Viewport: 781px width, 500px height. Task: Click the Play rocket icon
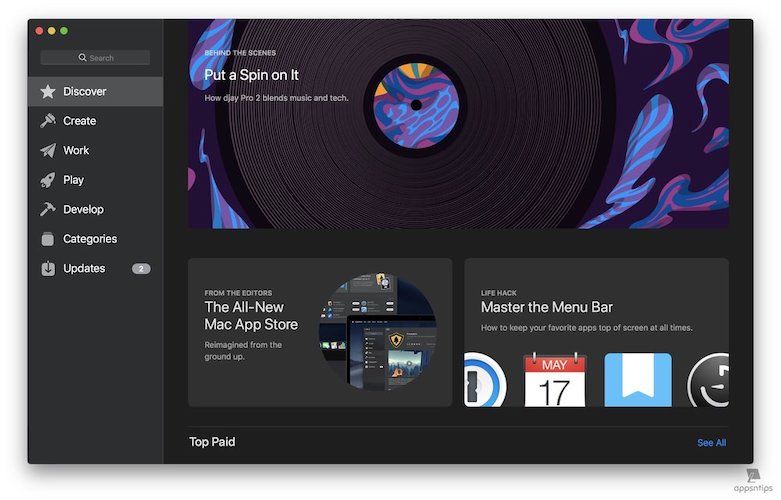(x=47, y=180)
